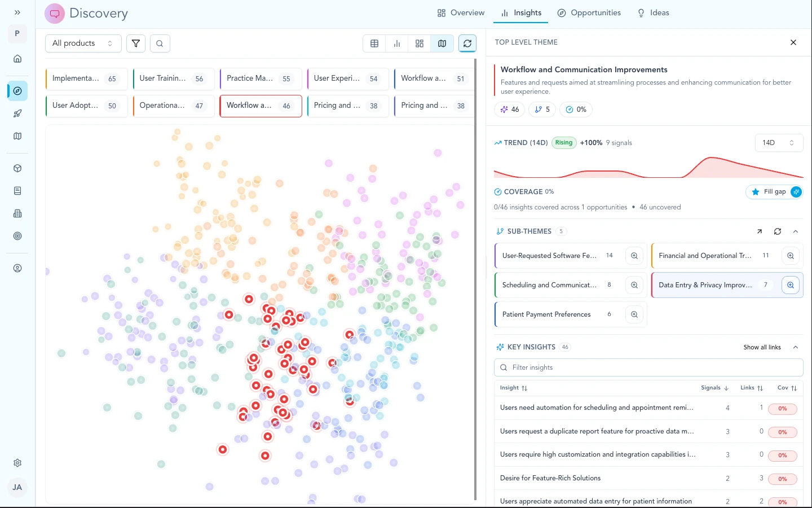Collapse the SUB-THEMES section chevron
The height and width of the screenshot is (508, 812).
[x=796, y=231]
